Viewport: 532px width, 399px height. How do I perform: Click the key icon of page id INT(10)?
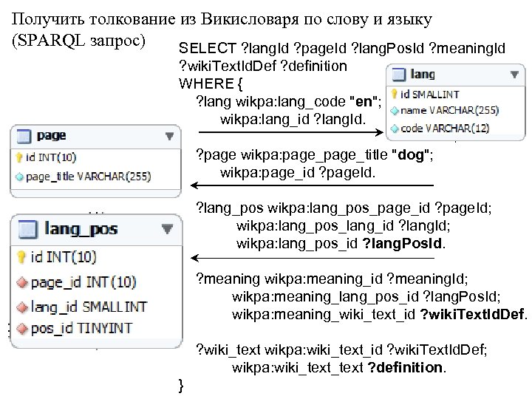[19, 157]
